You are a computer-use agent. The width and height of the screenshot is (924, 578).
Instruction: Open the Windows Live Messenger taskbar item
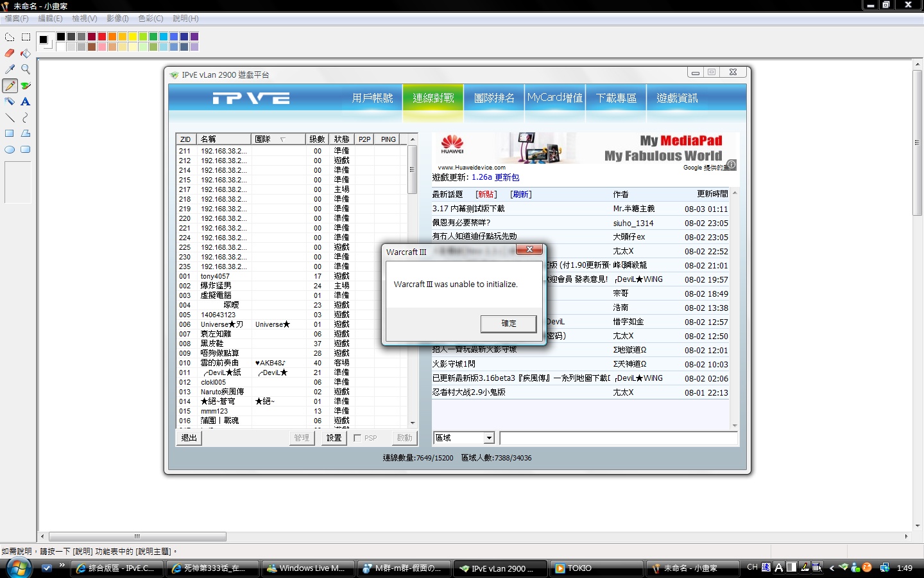click(307, 568)
